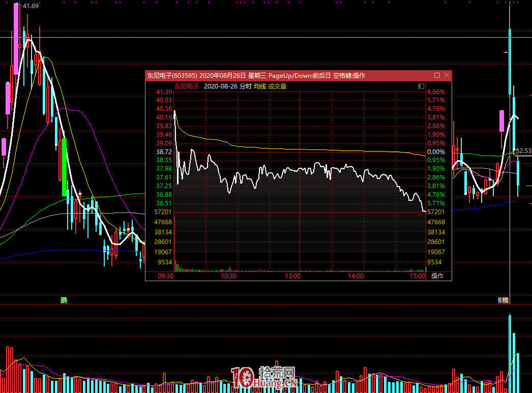
Task: Close the 东尼电子 intraday popup window
Action: tap(447, 75)
